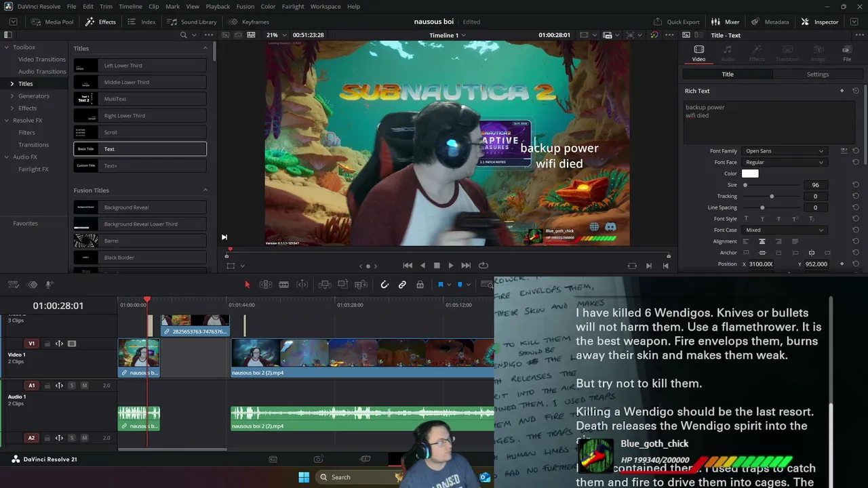Expand the Resolve FX tree category

tap(6, 121)
